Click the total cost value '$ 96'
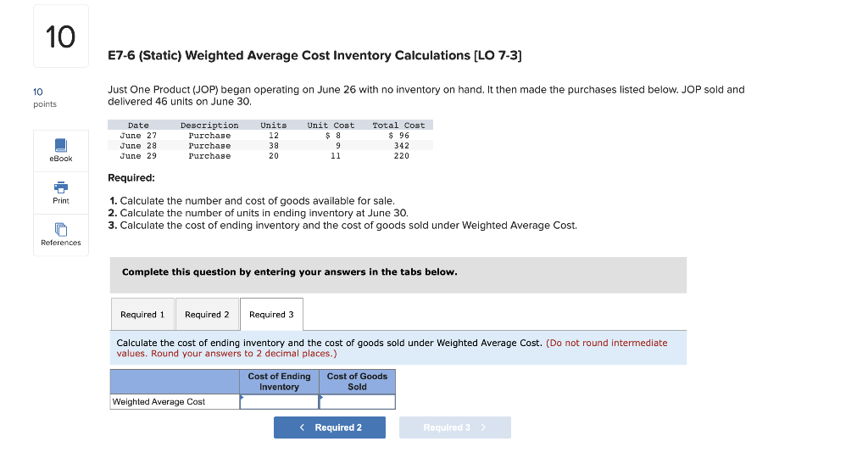 point(399,136)
